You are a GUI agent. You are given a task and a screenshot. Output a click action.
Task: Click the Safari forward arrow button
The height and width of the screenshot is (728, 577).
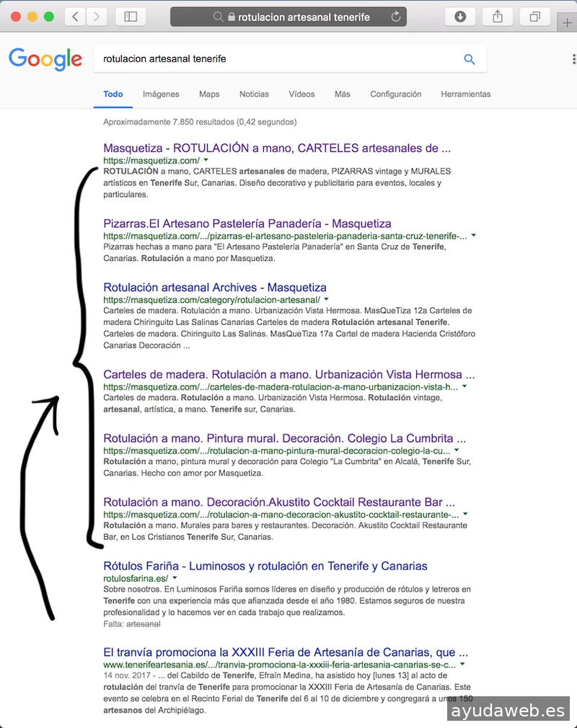(x=97, y=17)
